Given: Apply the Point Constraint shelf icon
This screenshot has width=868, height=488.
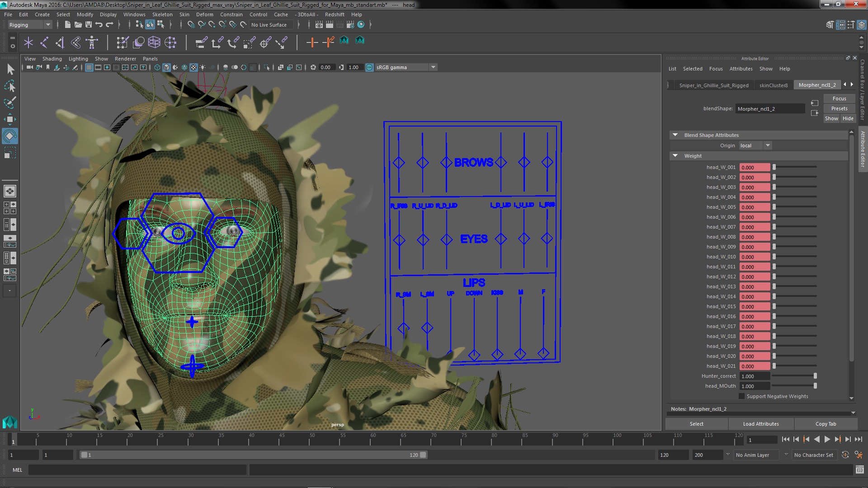Looking at the screenshot, I should pos(217,42).
